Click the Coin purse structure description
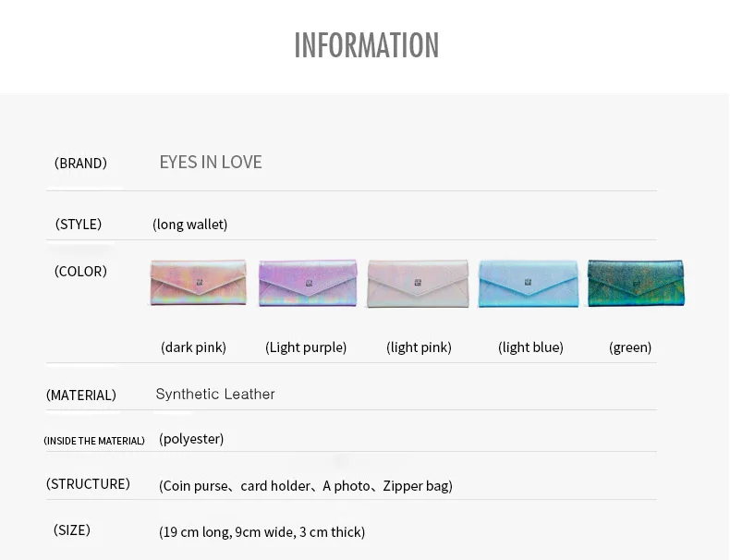The image size is (730, 560). pos(306,486)
